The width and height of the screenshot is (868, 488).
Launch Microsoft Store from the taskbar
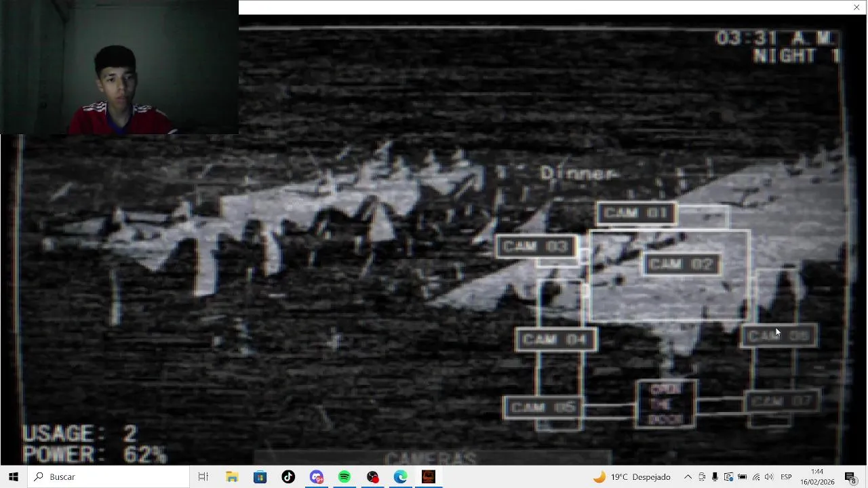point(260,477)
